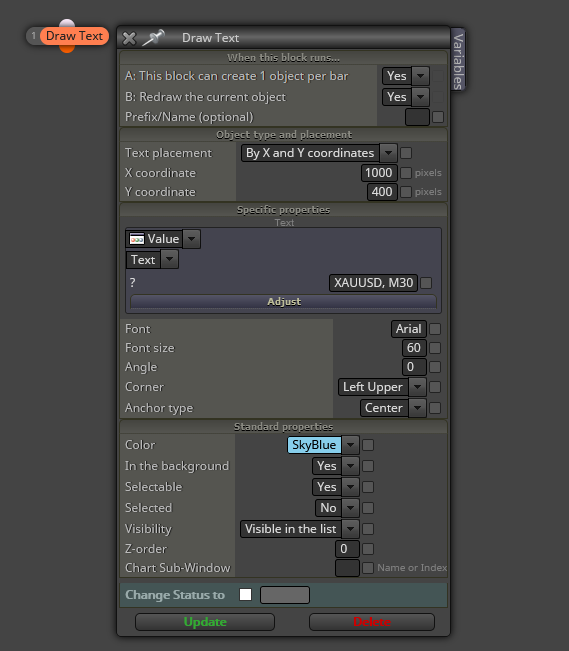The width and height of the screenshot is (569, 651).
Task: Click the Angle field showing 0
Action: coord(414,367)
